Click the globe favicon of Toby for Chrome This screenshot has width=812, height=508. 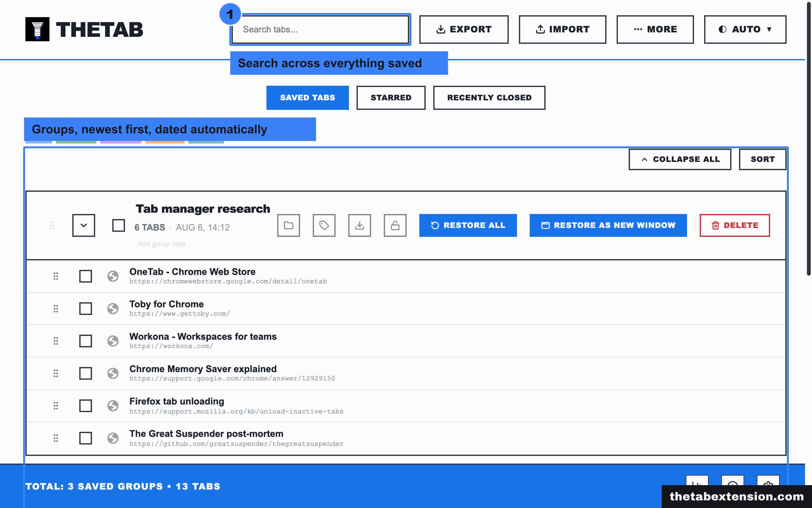pyautogui.click(x=113, y=308)
